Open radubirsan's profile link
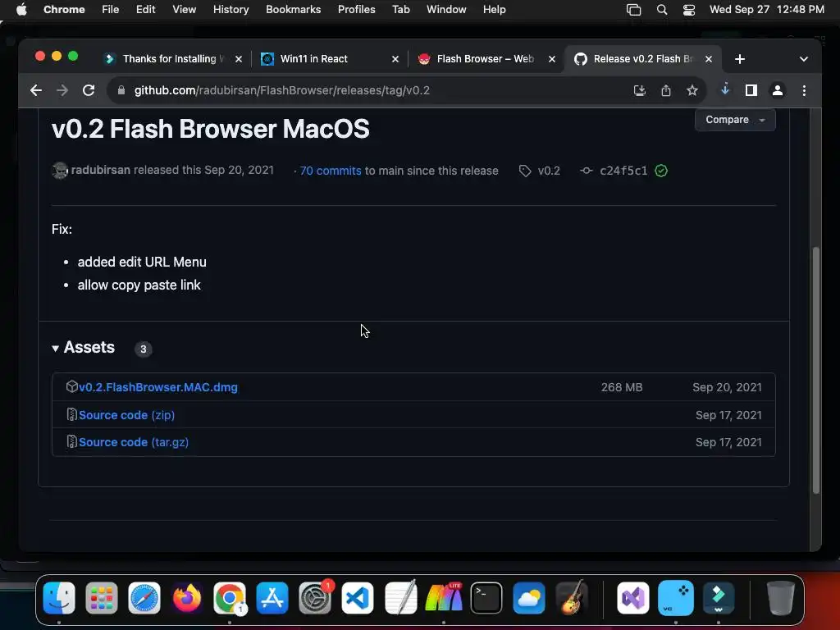The height and width of the screenshot is (630, 840). pyautogui.click(x=101, y=170)
